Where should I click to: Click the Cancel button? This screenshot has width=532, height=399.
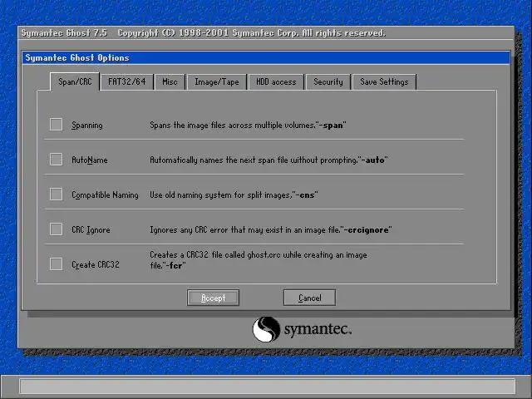click(x=309, y=298)
